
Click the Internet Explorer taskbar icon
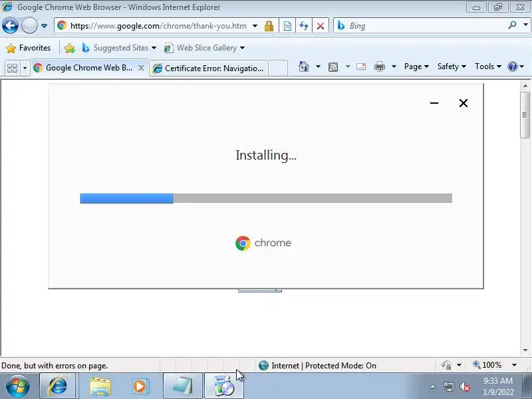point(58,386)
